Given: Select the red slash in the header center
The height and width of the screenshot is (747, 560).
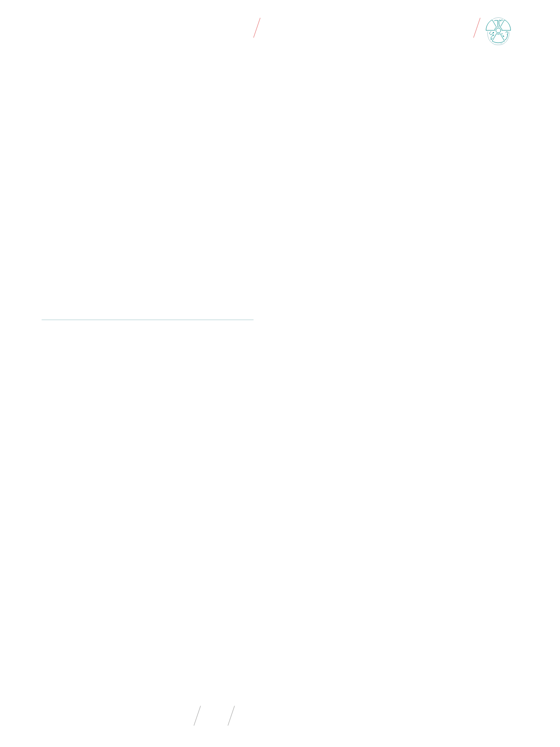Looking at the screenshot, I should 257,28.
